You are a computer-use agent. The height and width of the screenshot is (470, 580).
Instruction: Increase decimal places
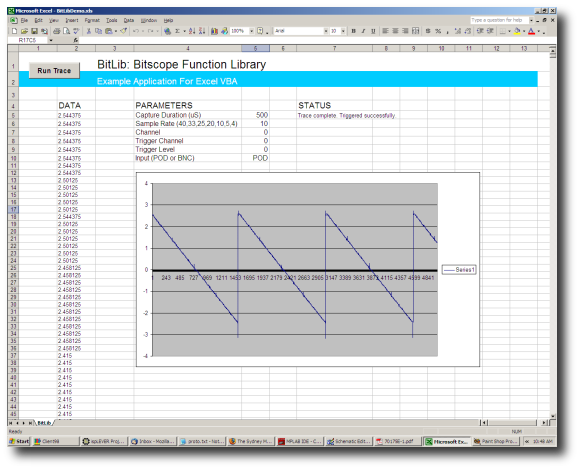pos(458,31)
